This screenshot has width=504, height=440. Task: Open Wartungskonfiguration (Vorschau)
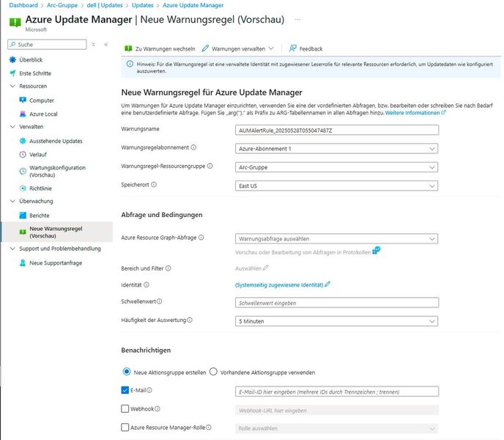point(57,172)
